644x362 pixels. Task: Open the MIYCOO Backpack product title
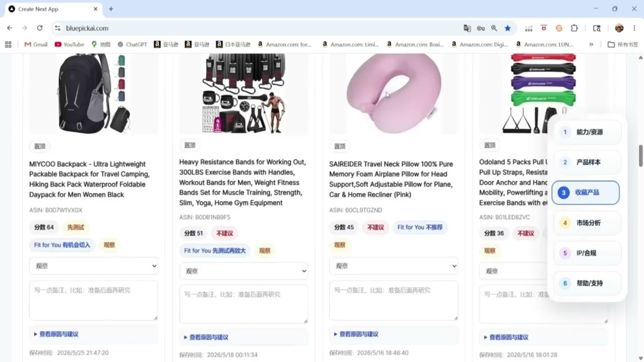coord(90,179)
